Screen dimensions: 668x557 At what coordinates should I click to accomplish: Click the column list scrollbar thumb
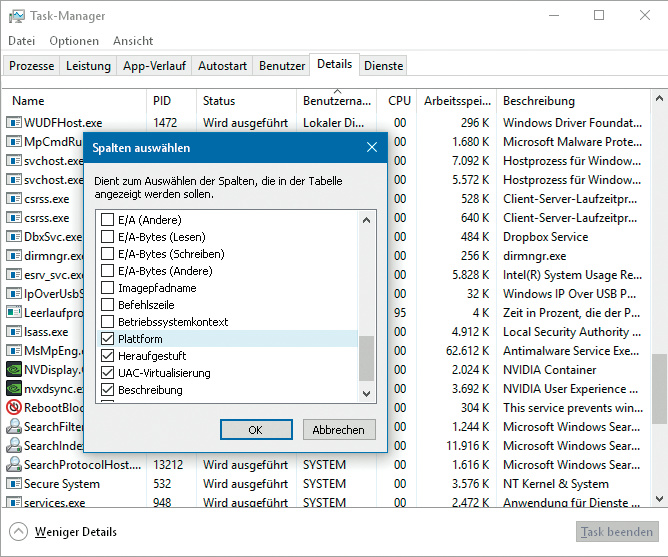(366, 357)
